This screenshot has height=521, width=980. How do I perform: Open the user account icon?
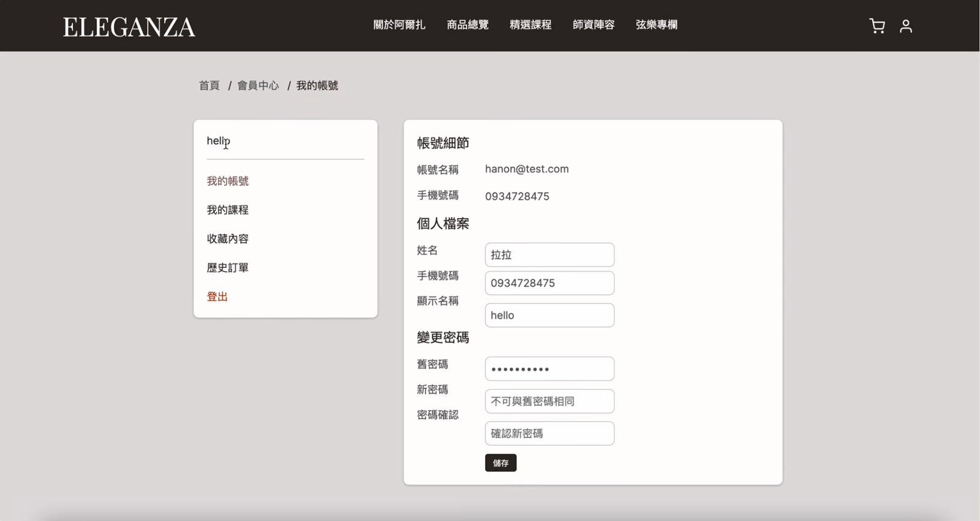point(906,26)
